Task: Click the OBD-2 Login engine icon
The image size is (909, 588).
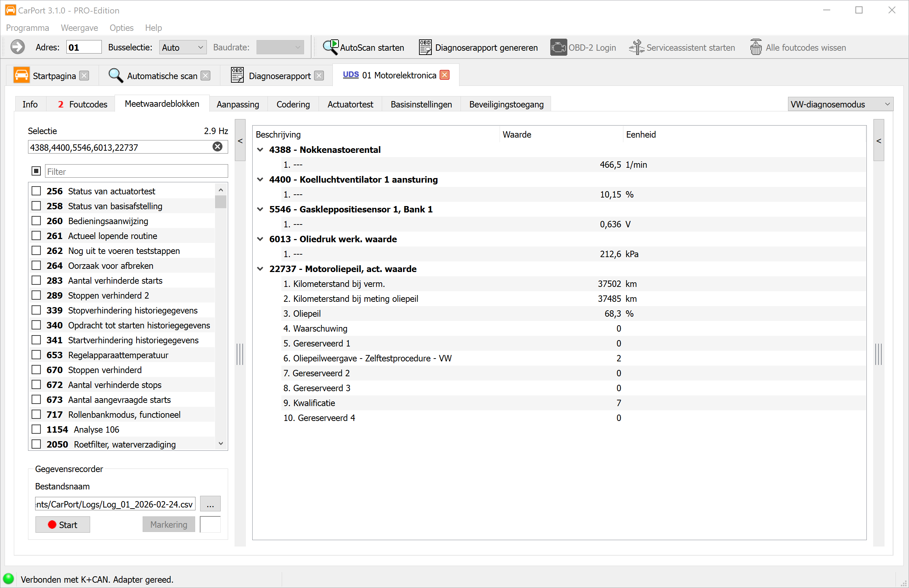Action: tap(558, 48)
